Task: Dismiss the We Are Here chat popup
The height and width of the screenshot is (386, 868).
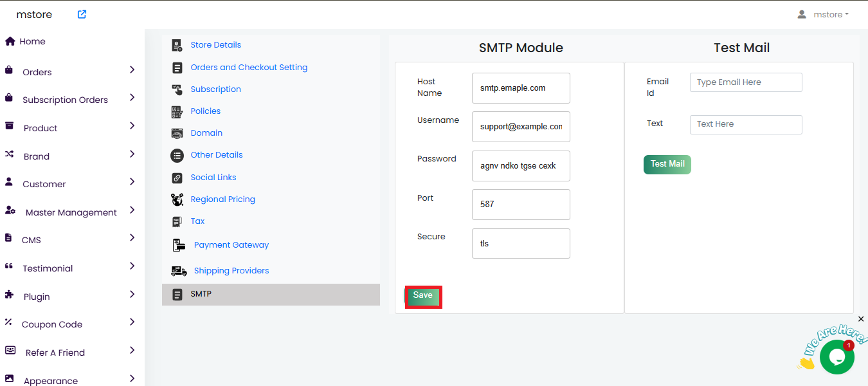Action: click(861, 319)
